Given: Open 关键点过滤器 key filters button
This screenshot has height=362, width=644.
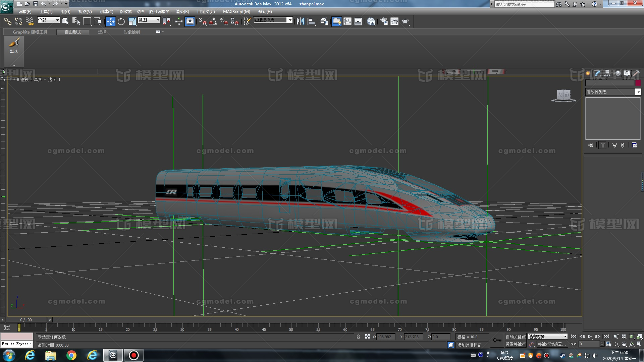Looking at the screenshot, I should tap(551, 344).
